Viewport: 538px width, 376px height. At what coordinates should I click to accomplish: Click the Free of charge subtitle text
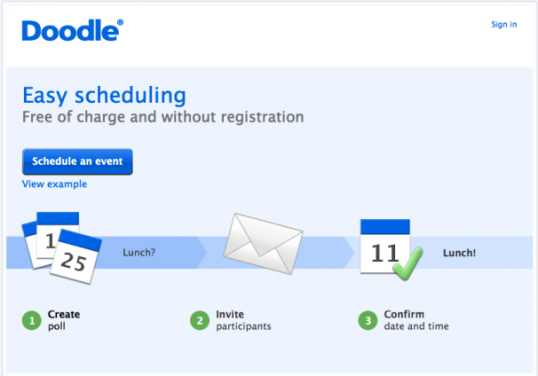[x=163, y=117]
